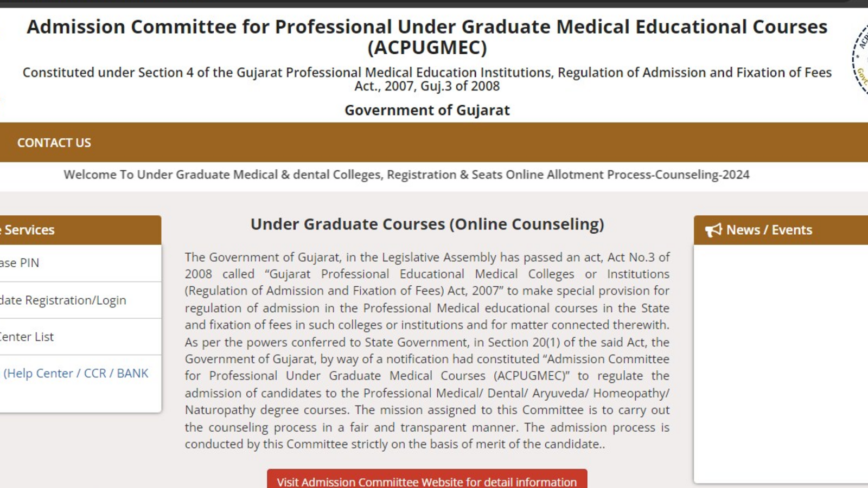Open the Help Center / CCR / BANK link
The image size is (868, 488).
tap(76, 373)
